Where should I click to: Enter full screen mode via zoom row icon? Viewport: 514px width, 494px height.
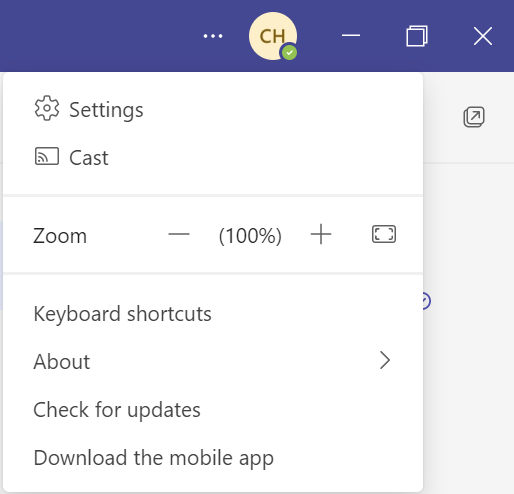[x=384, y=234]
